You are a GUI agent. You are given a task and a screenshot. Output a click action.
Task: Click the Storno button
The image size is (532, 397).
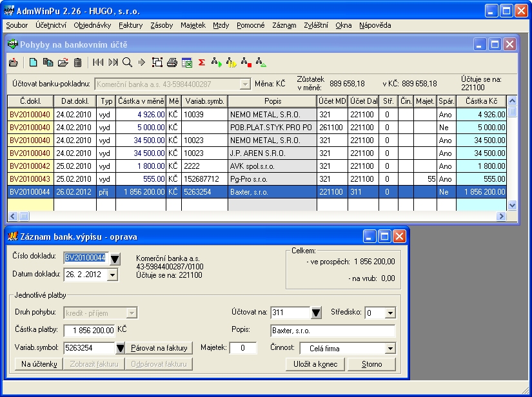tap(372, 364)
